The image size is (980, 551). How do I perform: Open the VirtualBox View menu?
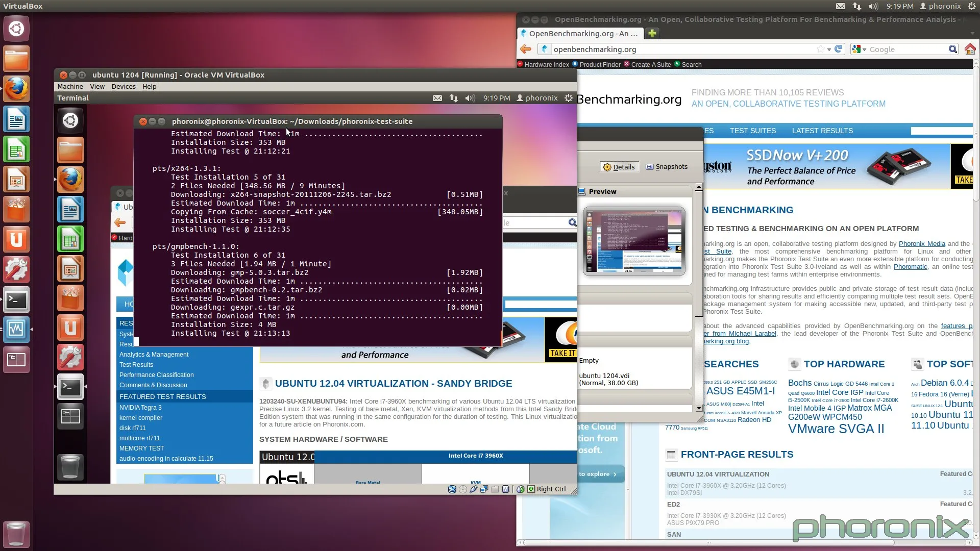pos(97,86)
